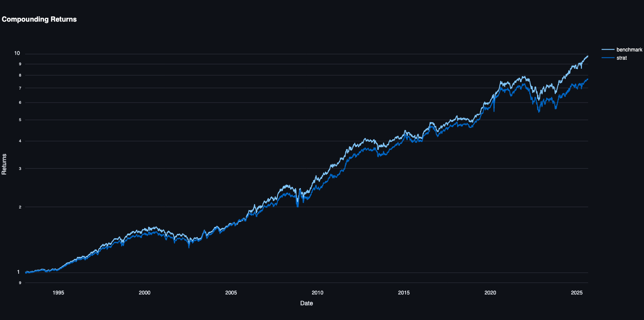
Task: Click the strat line's endpoint at far right
Action: click(x=588, y=79)
